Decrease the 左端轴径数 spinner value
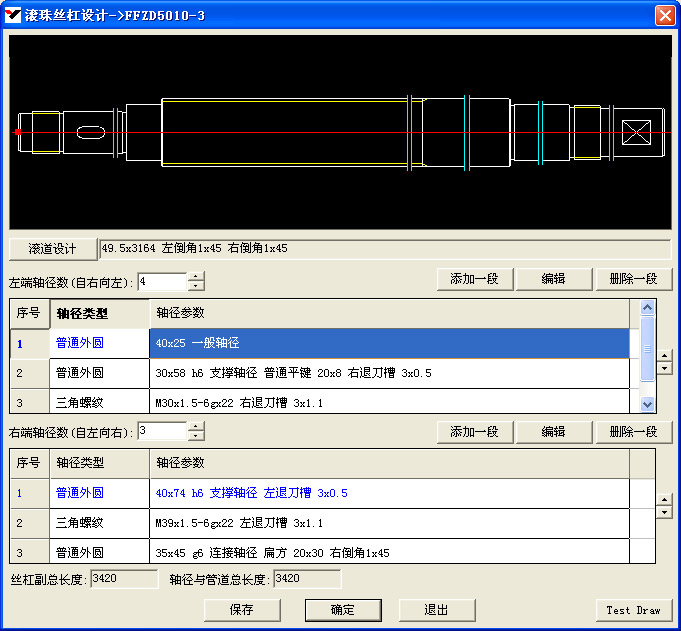The width and height of the screenshot is (681, 631). [196, 287]
